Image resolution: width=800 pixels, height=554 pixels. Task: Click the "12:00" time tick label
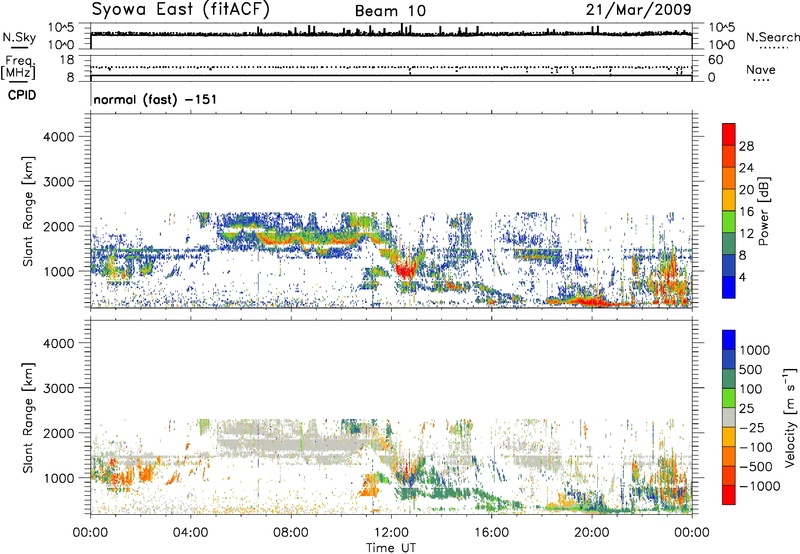pyautogui.click(x=391, y=533)
